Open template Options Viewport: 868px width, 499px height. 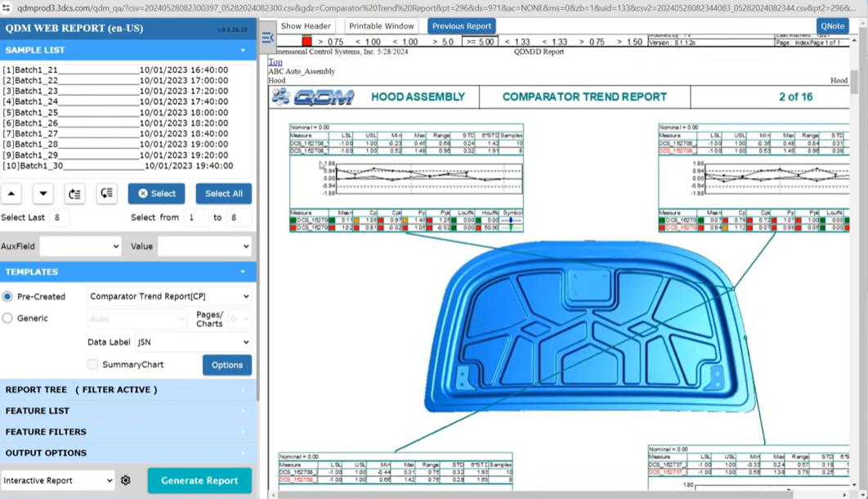tap(227, 365)
